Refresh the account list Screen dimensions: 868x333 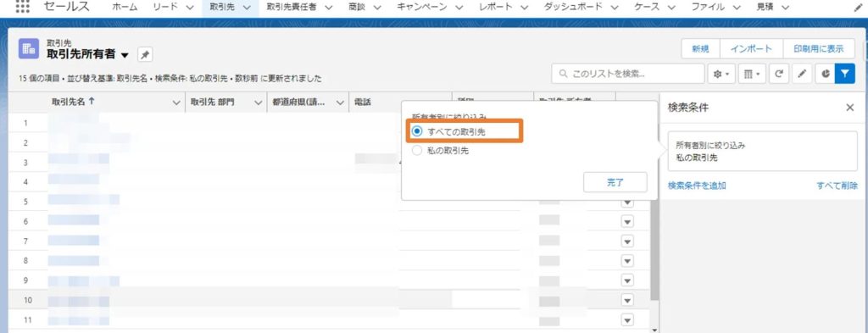(x=778, y=74)
